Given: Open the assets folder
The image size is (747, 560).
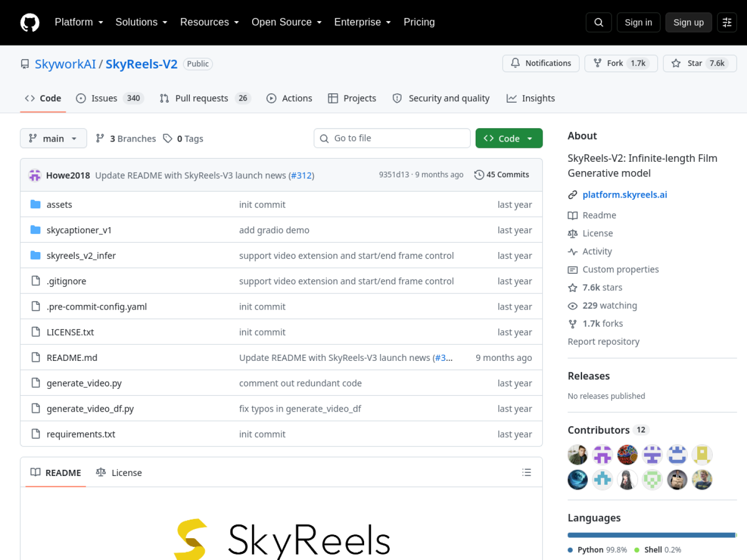Looking at the screenshot, I should pos(59,205).
